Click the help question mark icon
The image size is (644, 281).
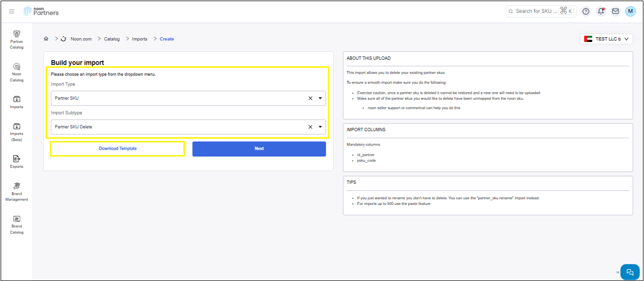(586, 11)
